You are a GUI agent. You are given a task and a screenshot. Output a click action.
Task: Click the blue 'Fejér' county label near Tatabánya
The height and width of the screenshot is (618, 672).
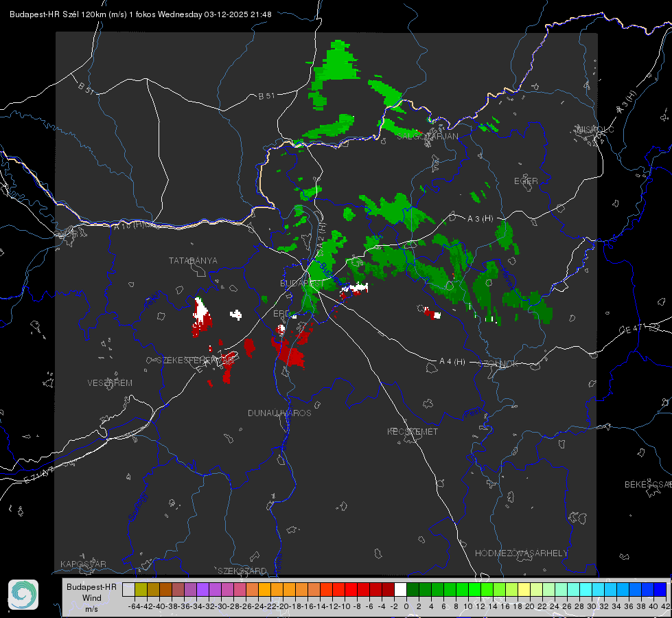tap(152, 300)
